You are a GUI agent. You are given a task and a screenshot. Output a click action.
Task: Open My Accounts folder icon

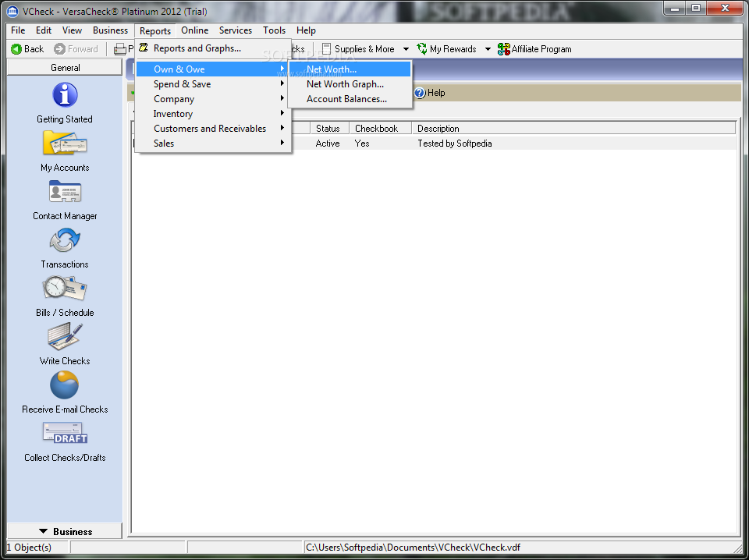point(65,143)
